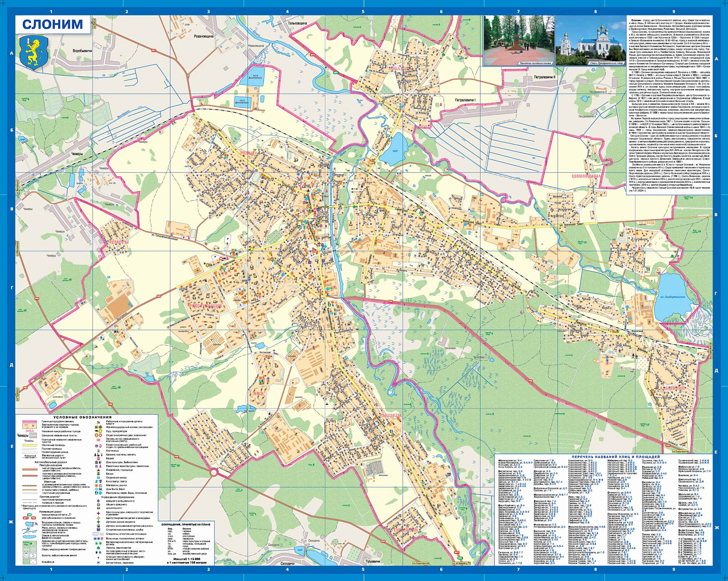728x581 pixels.
Task: Click the map scale text Масштаб 1:15 000
Action: (x=186, y=559)
